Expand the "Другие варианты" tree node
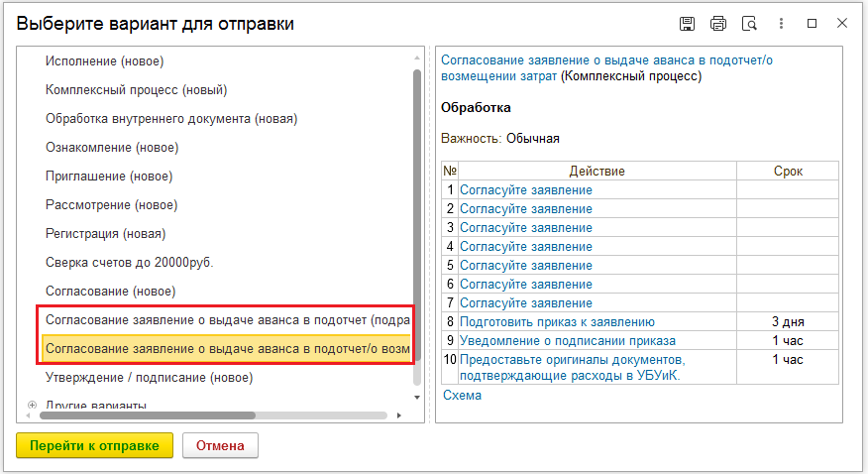This screenshot has height=474, width=868. click(x=32, y=405)
